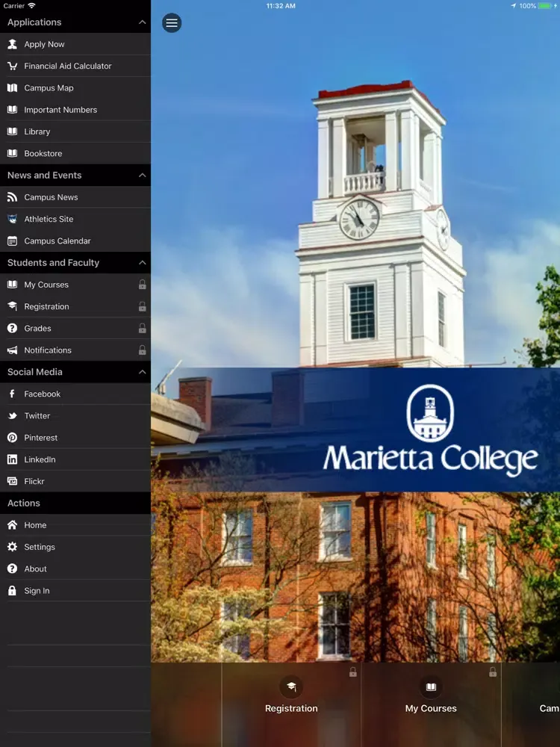Click the Campus Map icon
Viewport: 560px width, 747px height.
(13, 88)
